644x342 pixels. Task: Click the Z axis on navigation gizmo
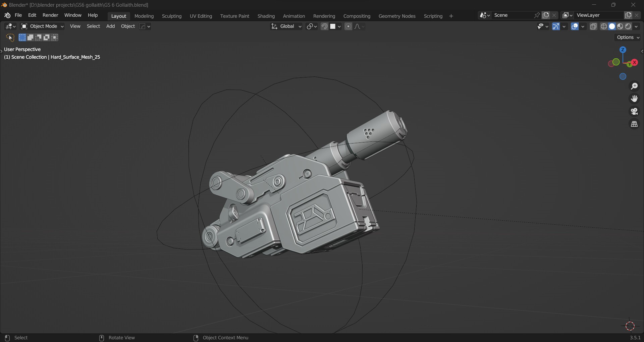[x=623, y=50]
